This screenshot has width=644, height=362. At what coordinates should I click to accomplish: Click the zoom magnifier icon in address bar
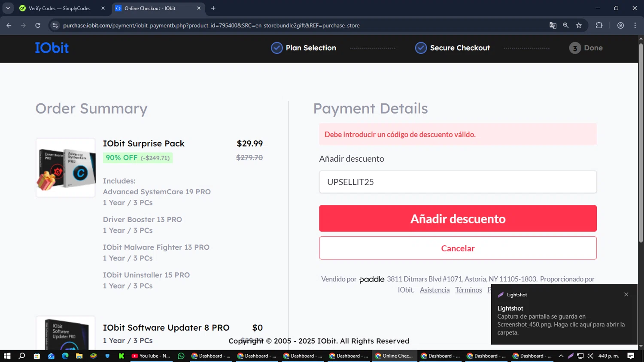coord(566,25)
